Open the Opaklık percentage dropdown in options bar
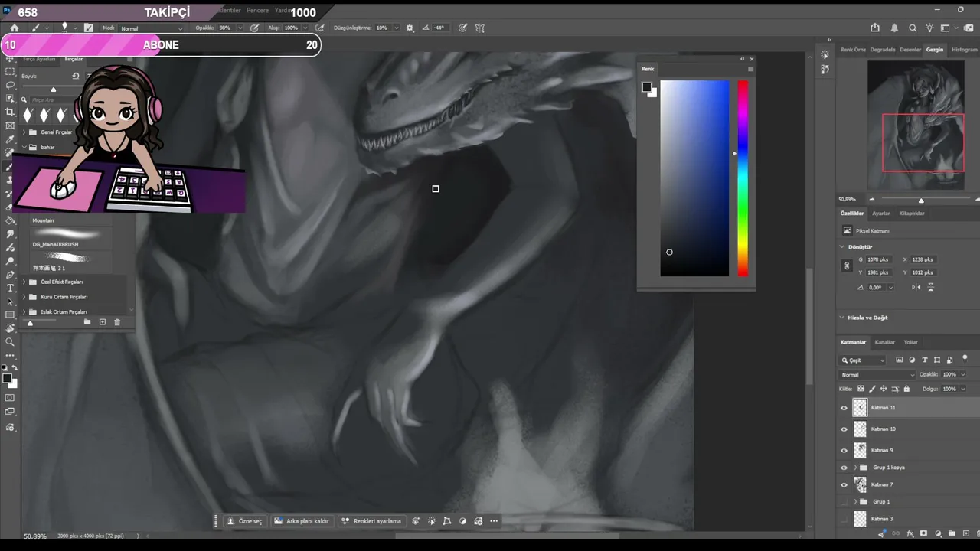 [240, 28]
